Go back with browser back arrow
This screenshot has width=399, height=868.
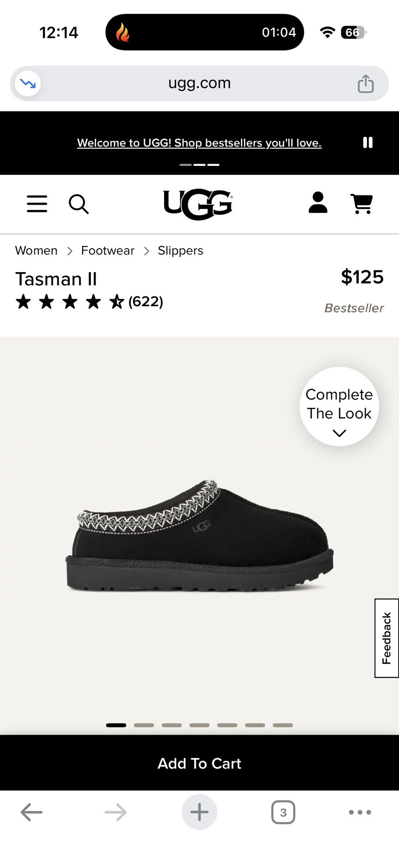tap(32, 812)
